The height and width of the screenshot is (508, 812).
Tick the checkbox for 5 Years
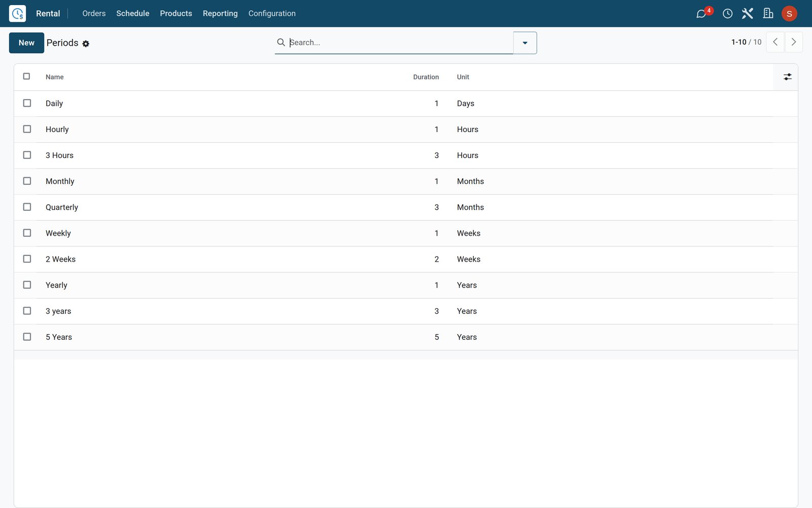pyautogui.click(x=27, y=337)
